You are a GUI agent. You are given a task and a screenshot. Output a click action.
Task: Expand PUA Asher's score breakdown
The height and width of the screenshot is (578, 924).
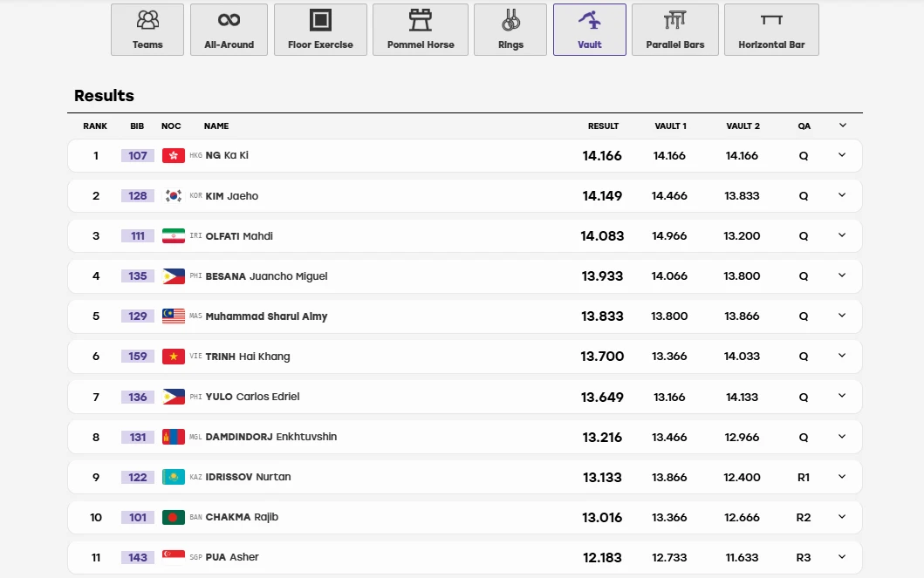click(x=842, y=557)
